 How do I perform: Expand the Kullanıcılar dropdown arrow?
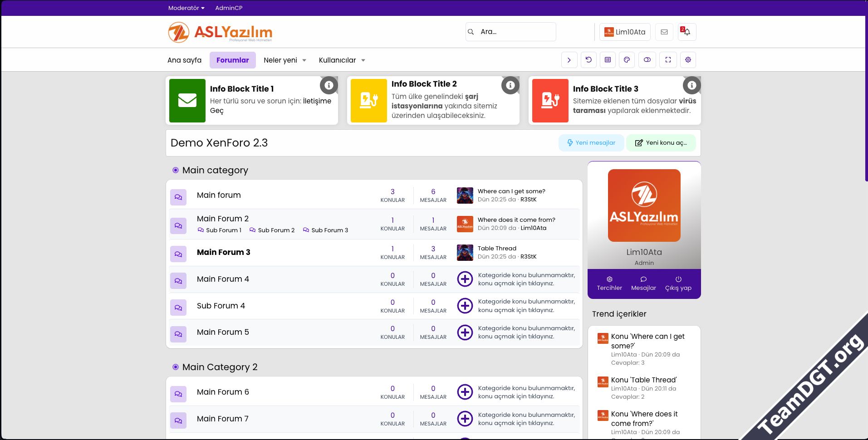(x=363, y=60)
